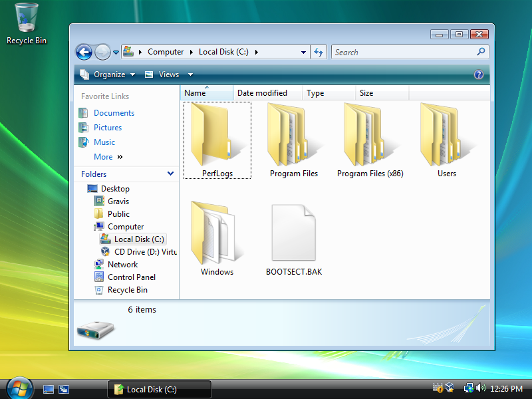Click the greyed Forward arrow button

tap(102, 53)
